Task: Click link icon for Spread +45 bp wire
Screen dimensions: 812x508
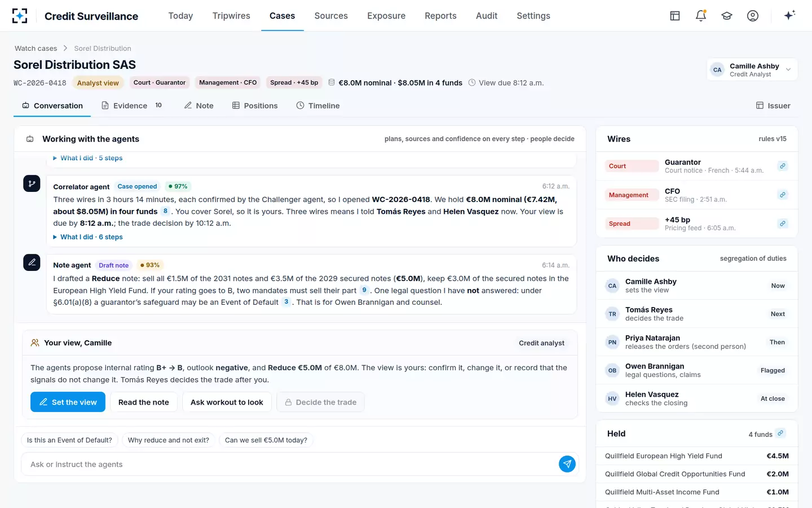Action: tap(783, 224)
